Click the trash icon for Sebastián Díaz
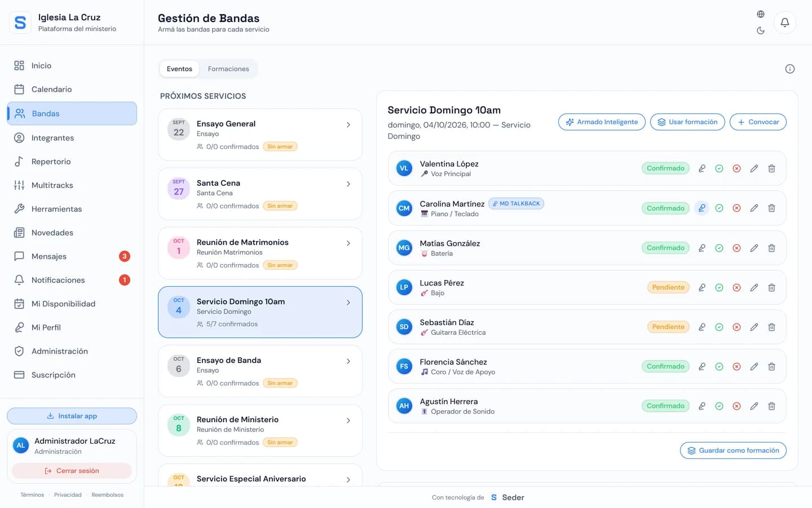Screen dimensions: 812x508 point(771,327)
